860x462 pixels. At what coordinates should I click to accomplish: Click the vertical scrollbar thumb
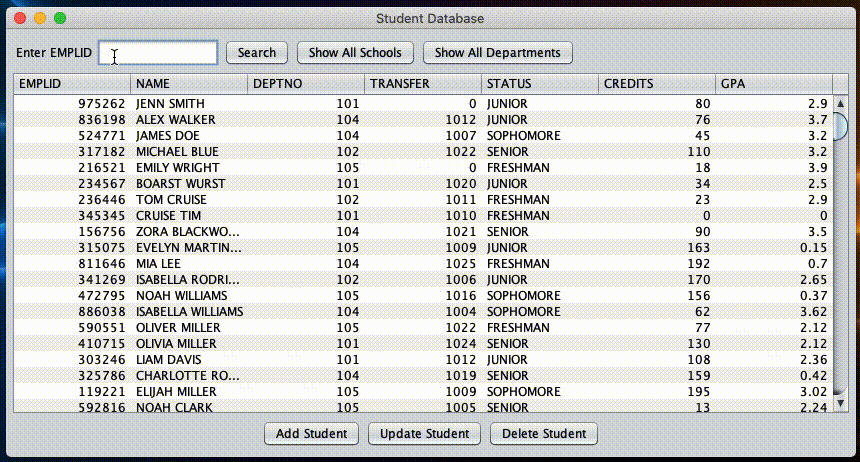tap(840, 126)
